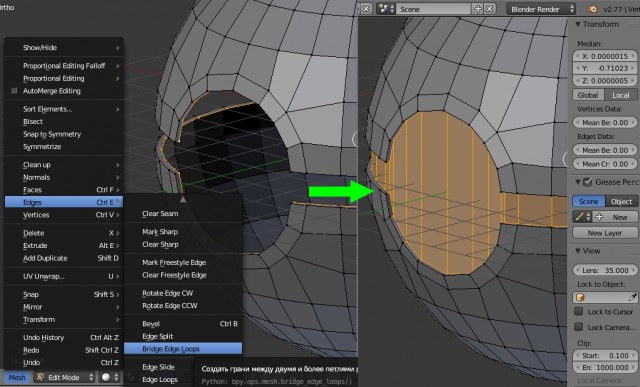The height and width of the screenshot is (387, 640).
Task: Open the Vertices submenu
Action: click(x=64, y=215)
